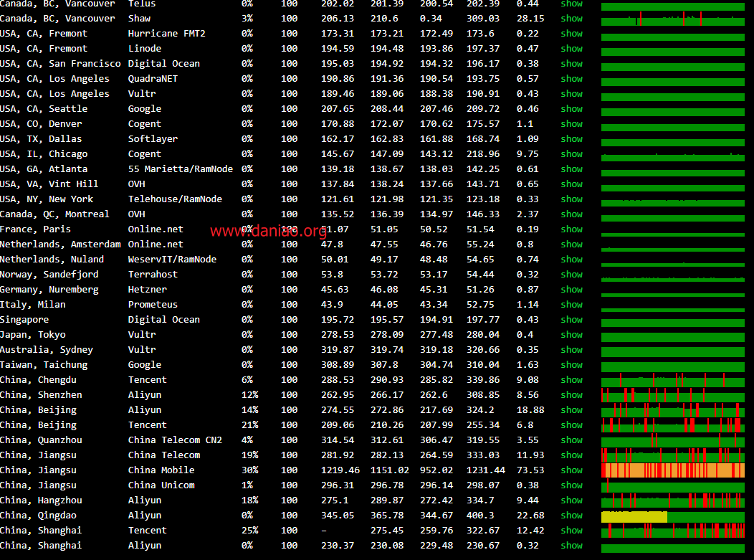Click show for Italy, Milan Prometeus
This screenshot has width=754, height=560.
(x=571, y=305)
